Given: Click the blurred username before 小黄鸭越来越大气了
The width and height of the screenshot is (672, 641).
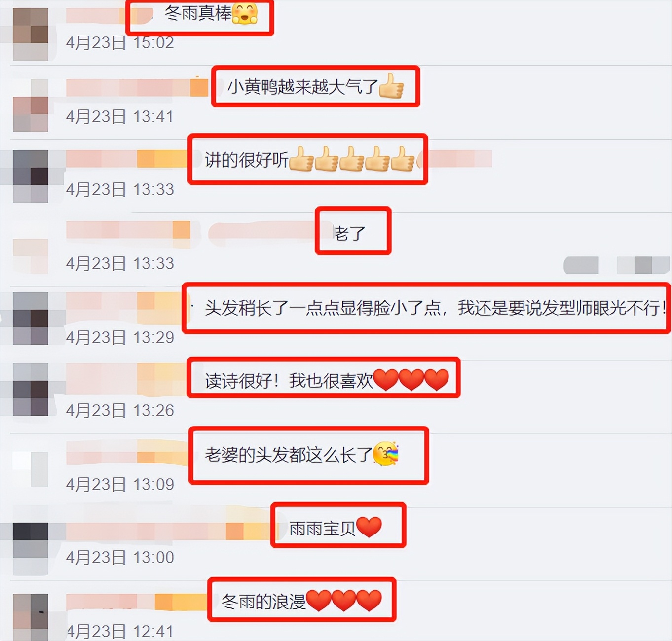Looking at the screenshot, I should pos(137,87).
